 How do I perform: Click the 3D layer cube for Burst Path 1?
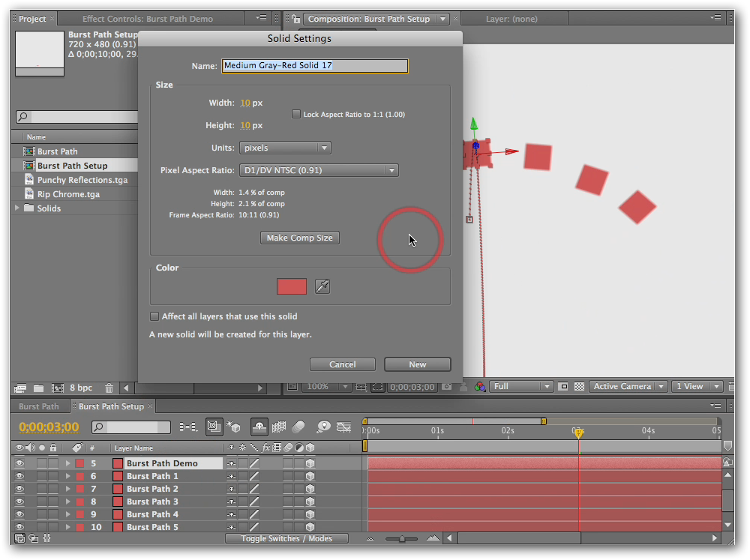coord(310,476)
